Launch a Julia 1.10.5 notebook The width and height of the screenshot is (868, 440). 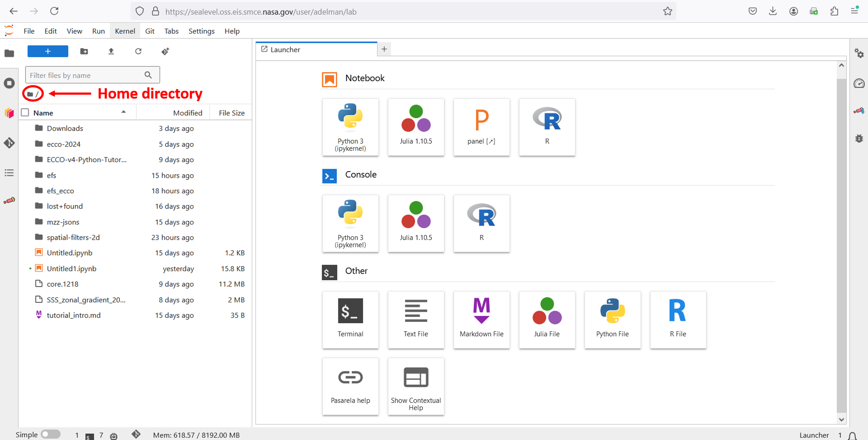pyautogui.click(x=416, y=127)
